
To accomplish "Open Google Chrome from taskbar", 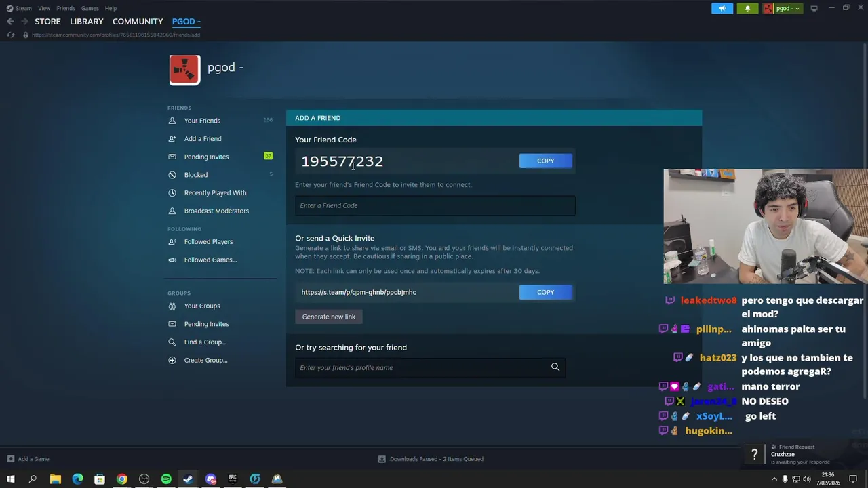I will coord(122,479).
